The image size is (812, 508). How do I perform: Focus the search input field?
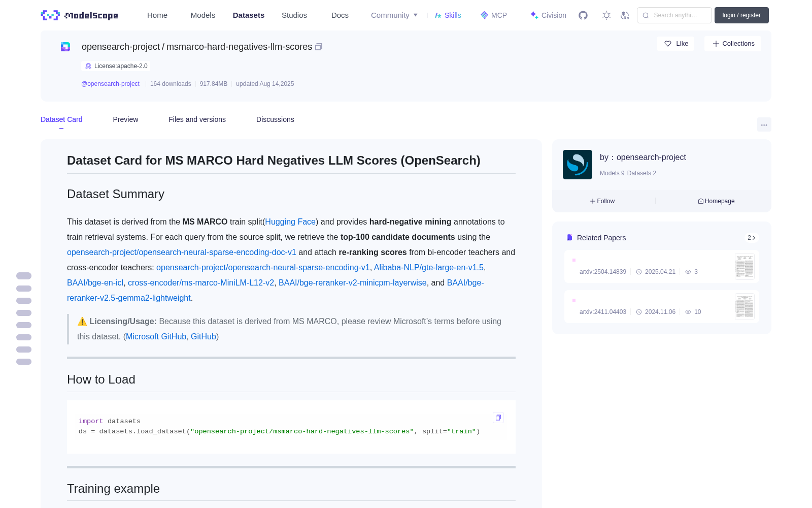coord(674,15)
